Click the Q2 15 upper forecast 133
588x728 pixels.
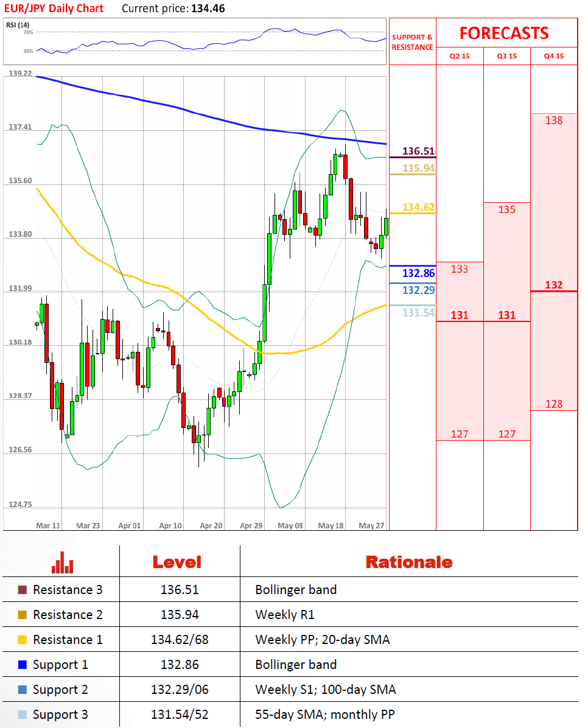[x=460, y=269]
